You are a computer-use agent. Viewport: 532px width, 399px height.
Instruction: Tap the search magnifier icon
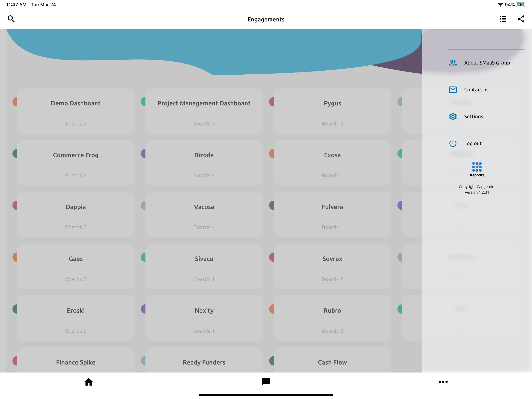[11, 19]
